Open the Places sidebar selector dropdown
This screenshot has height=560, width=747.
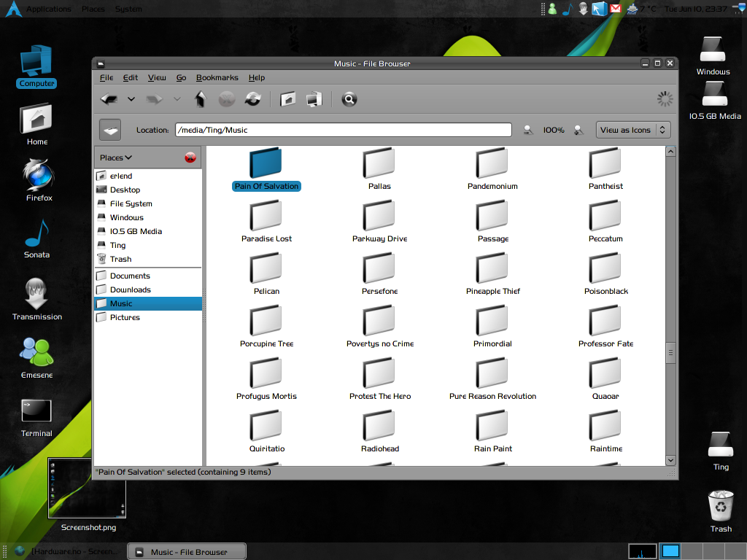click(116, 157)
